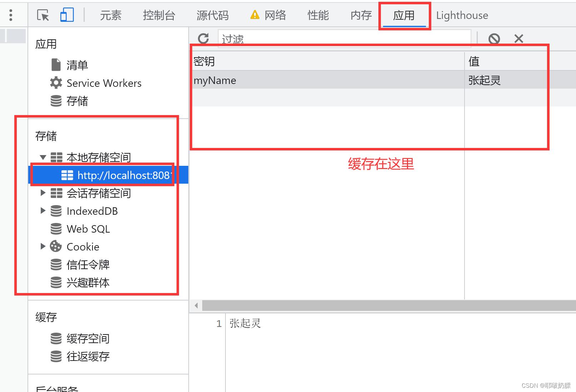Collapse the 本地存储空间 tree node
The width and height of the screenshot is (576, 392).
coord(43,157)
